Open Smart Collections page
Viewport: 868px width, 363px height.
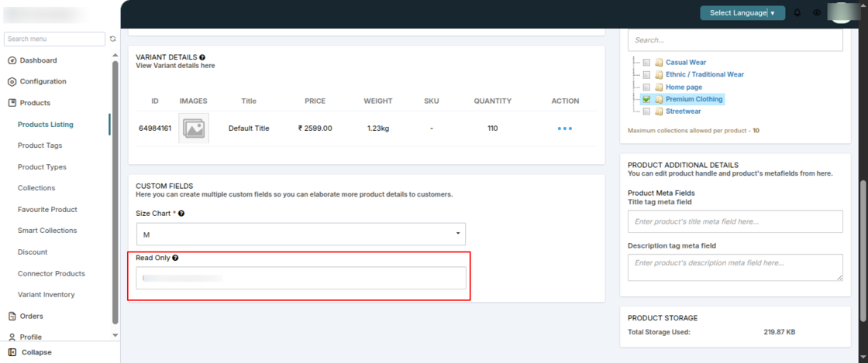[47, 231]
